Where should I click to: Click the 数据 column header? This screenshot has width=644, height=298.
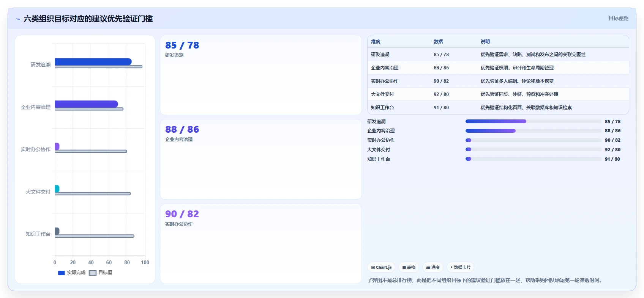[x=438, y=42]
